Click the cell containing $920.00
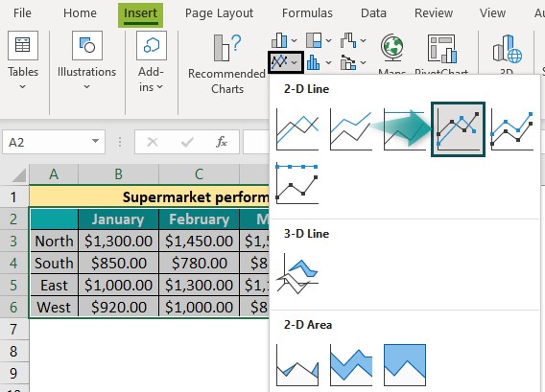 coord(119,307)
